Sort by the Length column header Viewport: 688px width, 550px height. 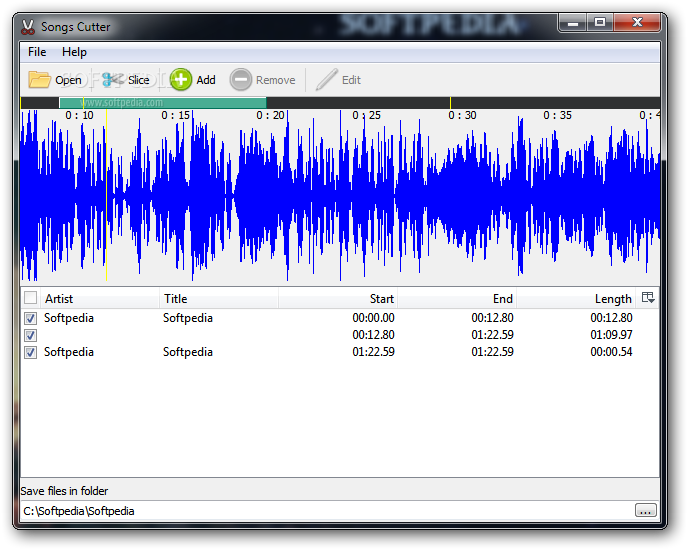(x=576, y=298)
